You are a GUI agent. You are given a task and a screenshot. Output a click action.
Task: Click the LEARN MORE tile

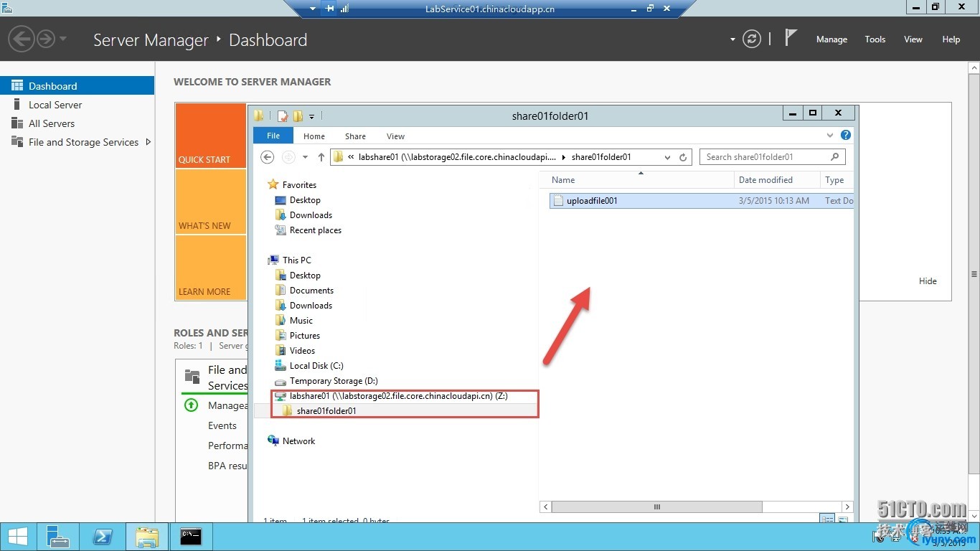click(x=211, y=268)
